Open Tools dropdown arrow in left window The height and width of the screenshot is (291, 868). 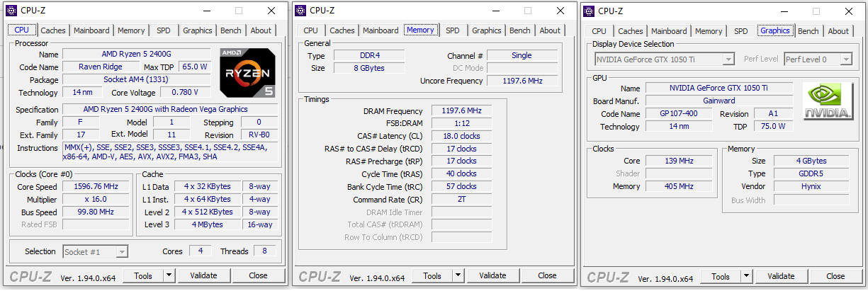click(x=169, y=275)
